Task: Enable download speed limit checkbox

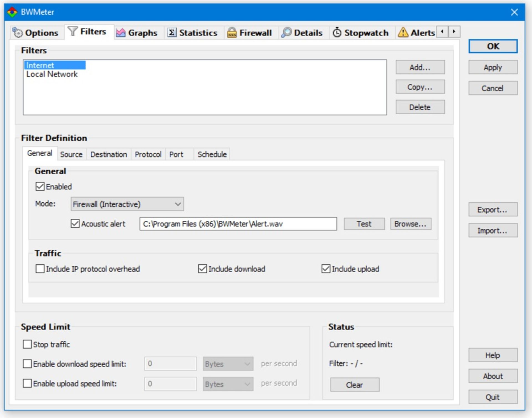Action: click(x=27, y=364)
